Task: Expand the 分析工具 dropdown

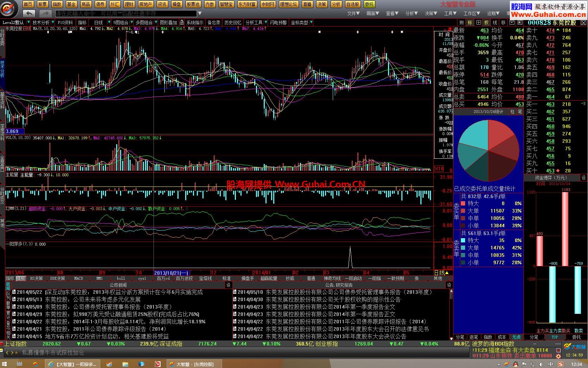Action: pos(266,23)
